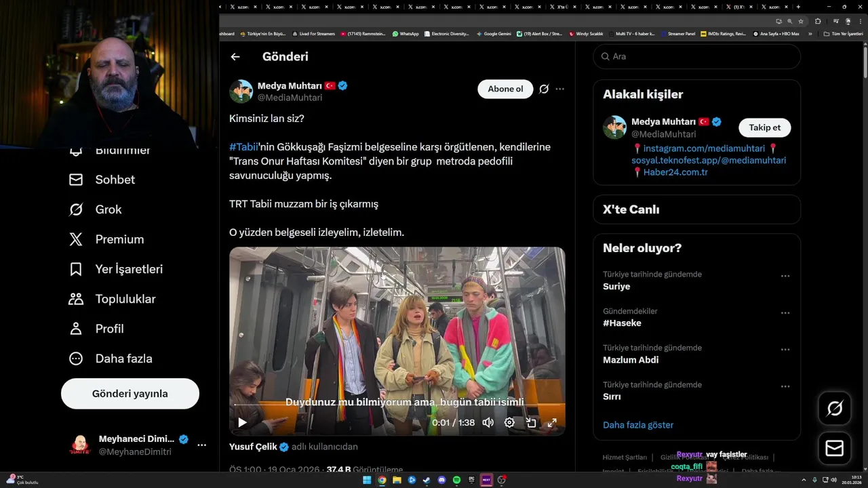This screenshot has height=488, width=868.
Task: Open Epic Games Launcher in taskbar
Action: pos(471,480)
